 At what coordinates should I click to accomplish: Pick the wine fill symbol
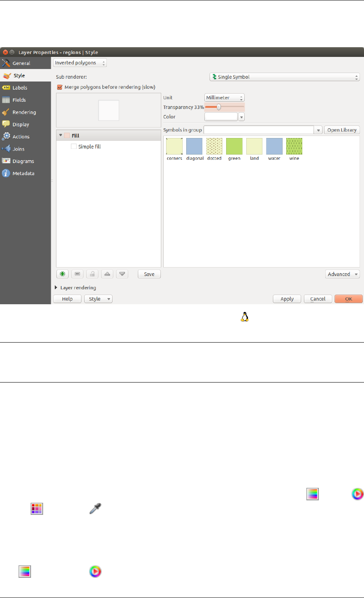[x=294, y=149]
